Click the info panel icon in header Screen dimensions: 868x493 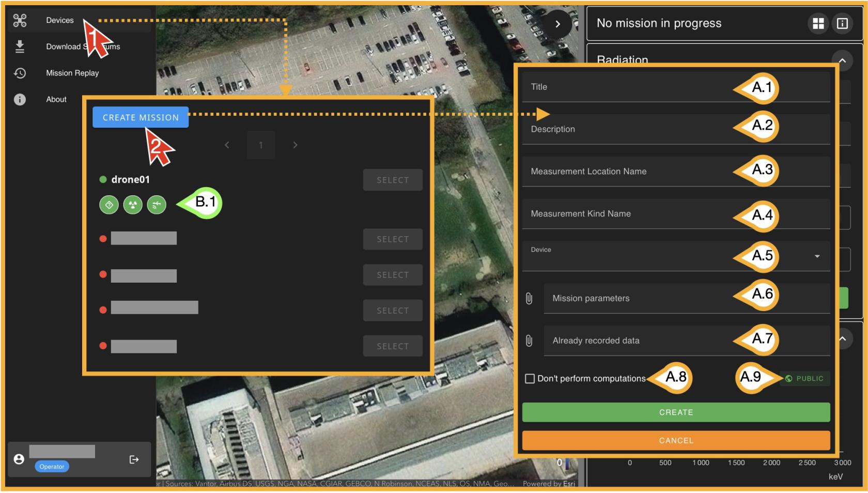click(842, 24)
